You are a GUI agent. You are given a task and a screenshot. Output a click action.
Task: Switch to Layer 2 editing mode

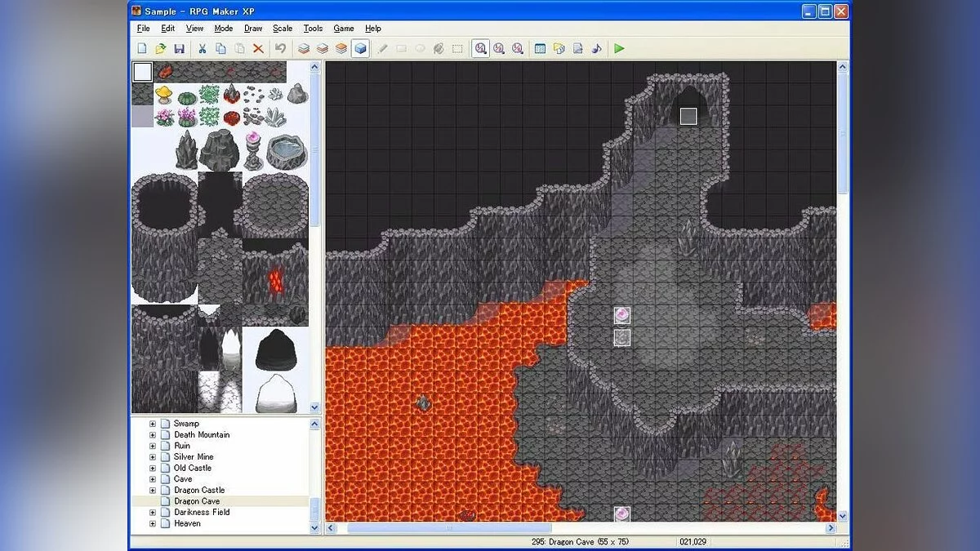pyautogui.click(x=323, y=49)
